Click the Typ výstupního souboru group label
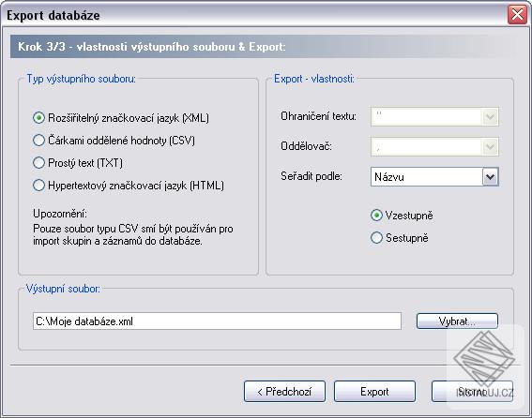The image size is (532, 418). [x=81, y=79]
